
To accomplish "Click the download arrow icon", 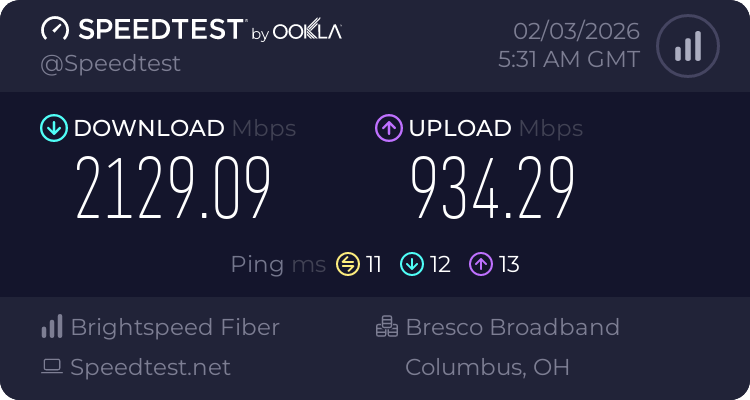I will pos(53,128).
